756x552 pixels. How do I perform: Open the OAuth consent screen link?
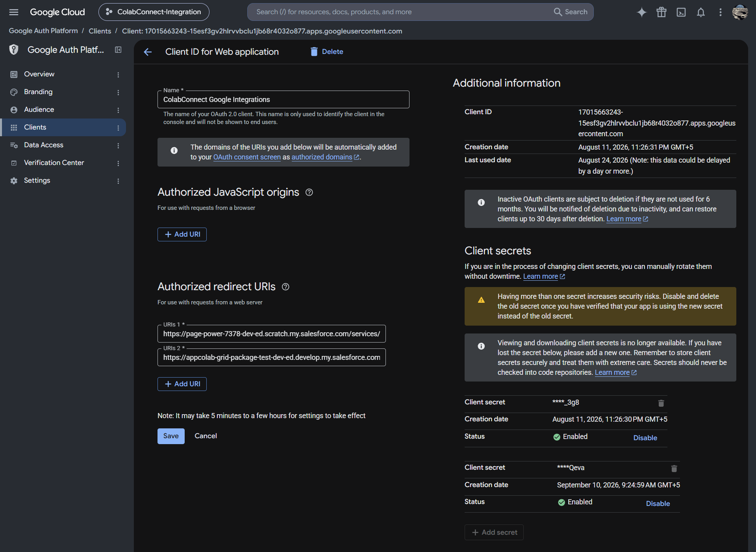247,157
